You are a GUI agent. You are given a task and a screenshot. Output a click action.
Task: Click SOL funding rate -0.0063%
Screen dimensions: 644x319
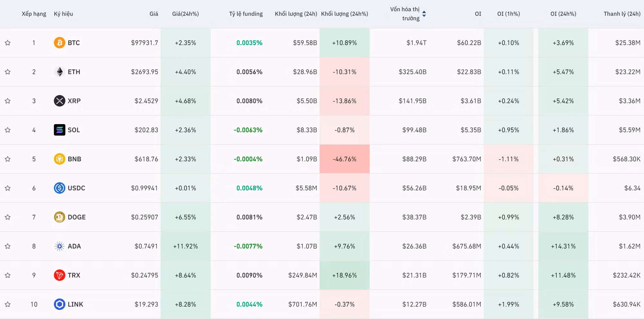tap(248, 130)
